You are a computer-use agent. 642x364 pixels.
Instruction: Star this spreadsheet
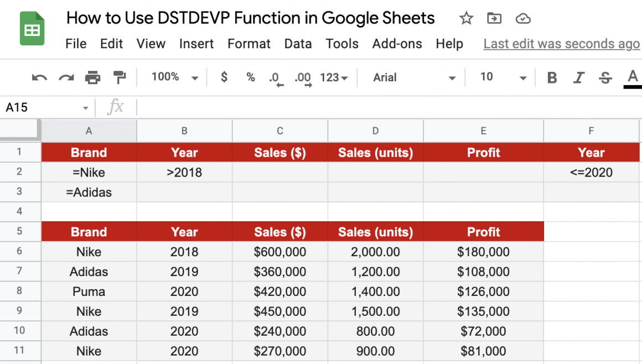click(x=465, y=18)
